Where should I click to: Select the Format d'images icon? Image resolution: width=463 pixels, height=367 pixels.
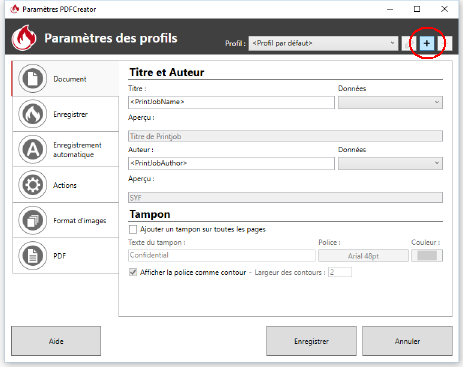coord(33,220)
